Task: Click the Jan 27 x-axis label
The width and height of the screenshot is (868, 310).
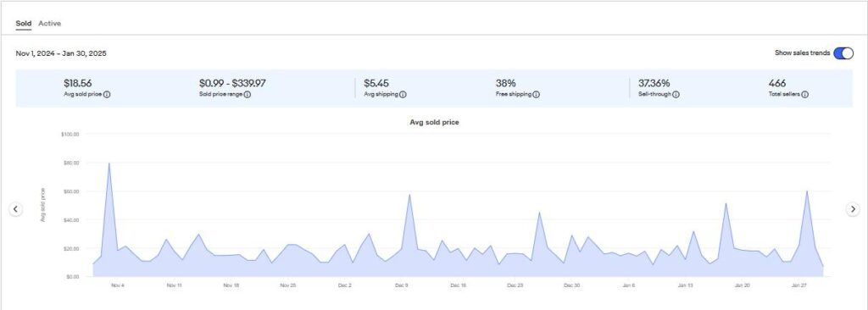Action: (x=799, y=285)
